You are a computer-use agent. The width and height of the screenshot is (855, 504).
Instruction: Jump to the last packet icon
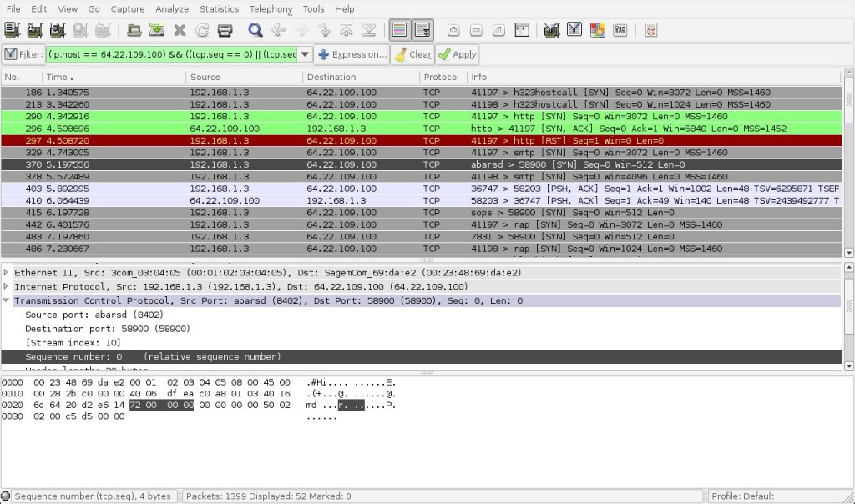(369, 30)
